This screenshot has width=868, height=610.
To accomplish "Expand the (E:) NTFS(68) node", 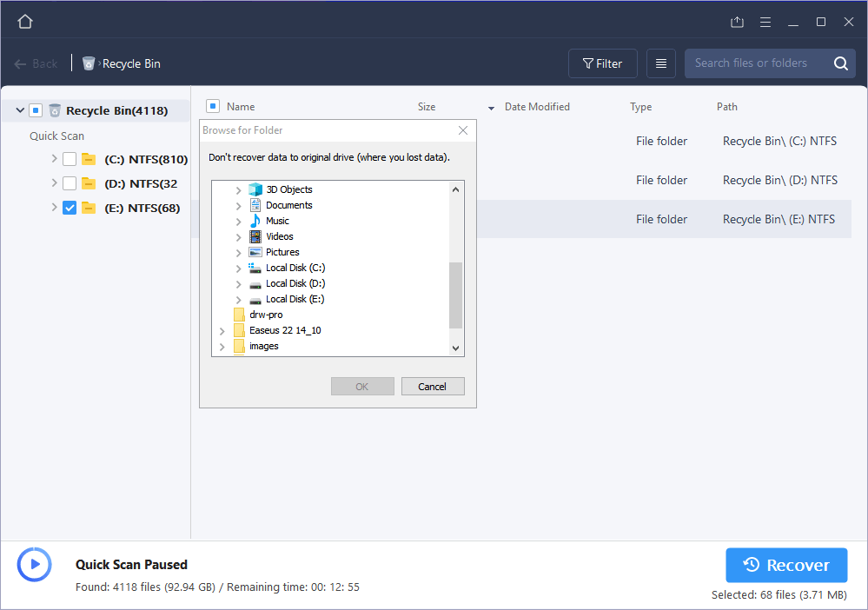I will (x=54, y=208).
